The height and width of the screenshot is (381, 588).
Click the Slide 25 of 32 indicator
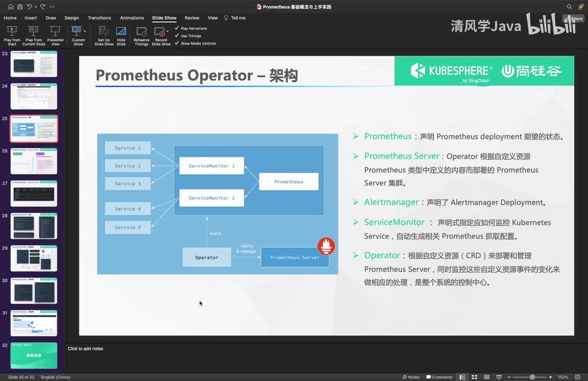point(21,377)
